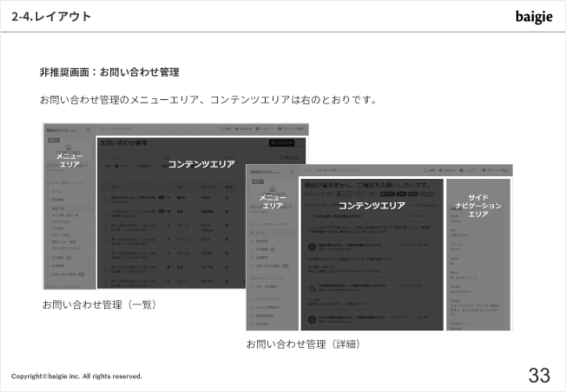The height and width of the screenshot is (392, 566).
Task: Click the Copyright baigie inc. footer text
Action: click(x=76, y=376)
